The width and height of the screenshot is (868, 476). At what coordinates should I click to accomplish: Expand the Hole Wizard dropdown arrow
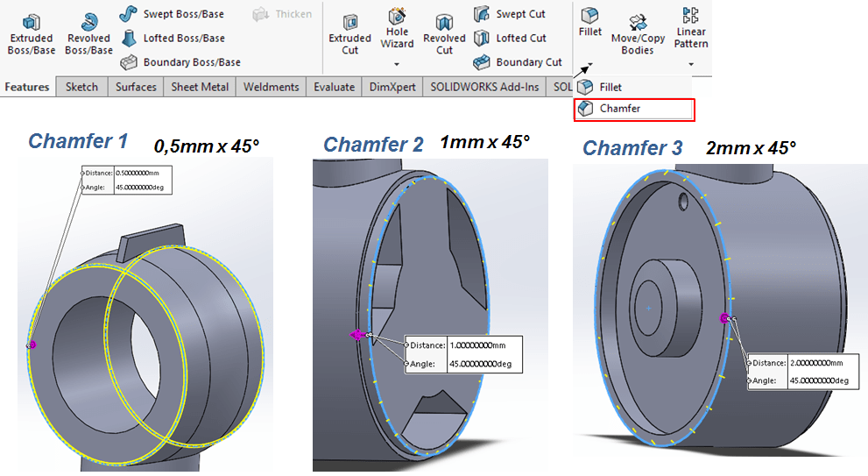397,64
